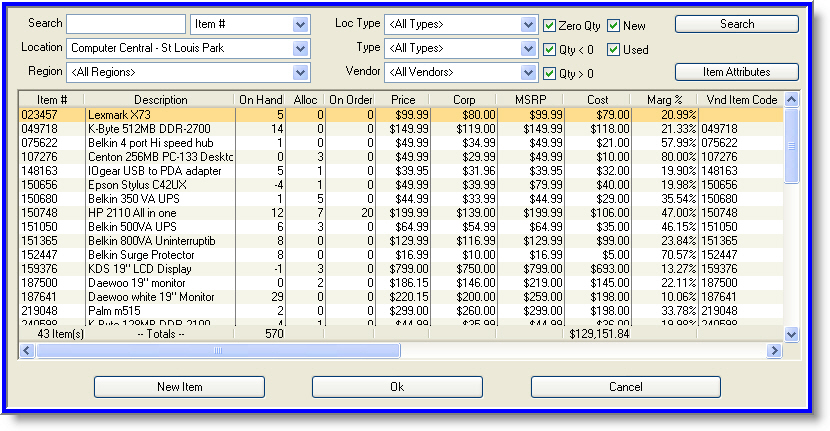
Task: Click the $693.00 cost cell
Action: coord(610,269)
